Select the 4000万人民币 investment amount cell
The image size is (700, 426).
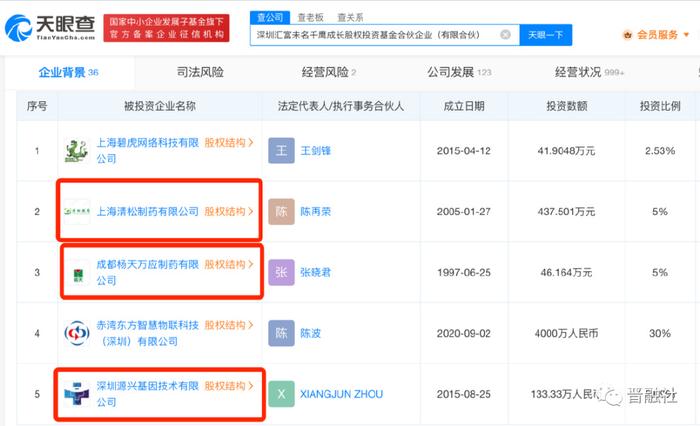pyautogui.click(x=566, y=333)
